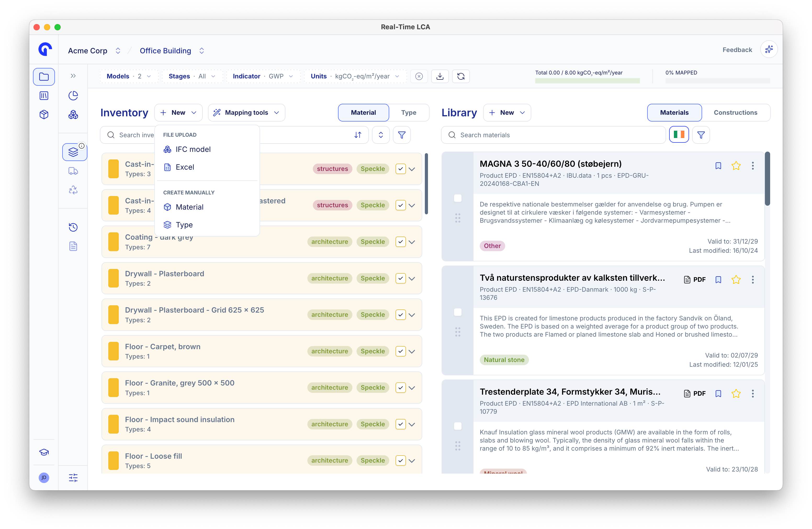Open the pie chart results icon
This screenshot has height=529, width=812.
tap(73, 95)
